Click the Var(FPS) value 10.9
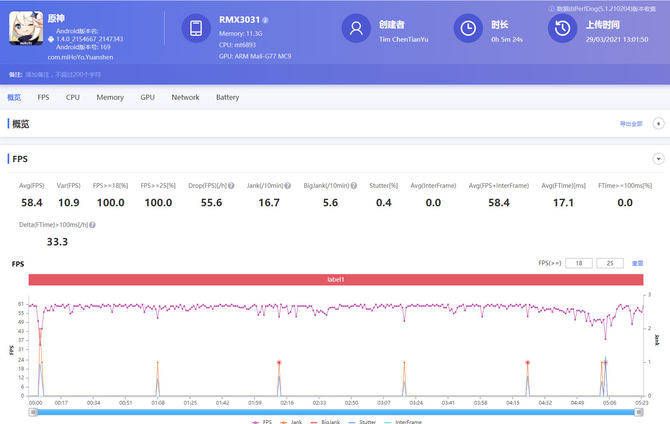This screenshot has width=670, height=424. click(x=68, y=203)
